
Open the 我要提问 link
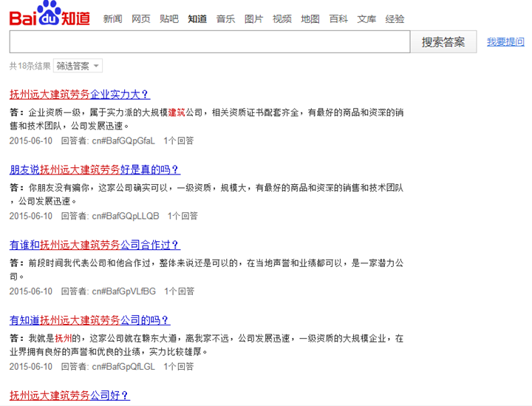505,42
